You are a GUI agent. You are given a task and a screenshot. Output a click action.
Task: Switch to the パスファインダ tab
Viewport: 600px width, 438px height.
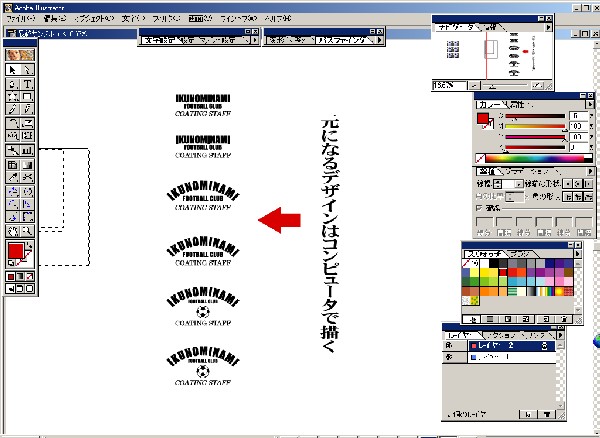pyautogui.click(x=343, y=40)
